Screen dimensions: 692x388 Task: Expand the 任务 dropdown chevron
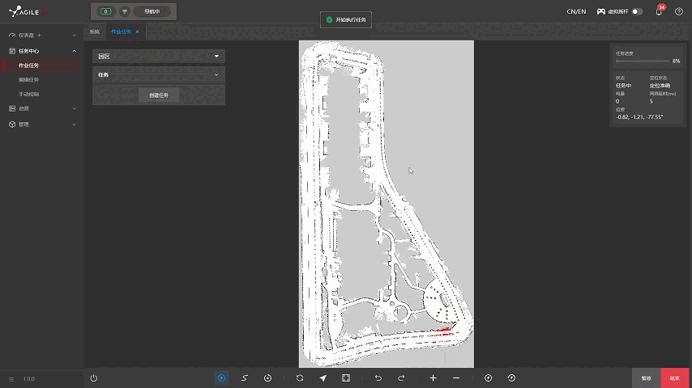217,75
